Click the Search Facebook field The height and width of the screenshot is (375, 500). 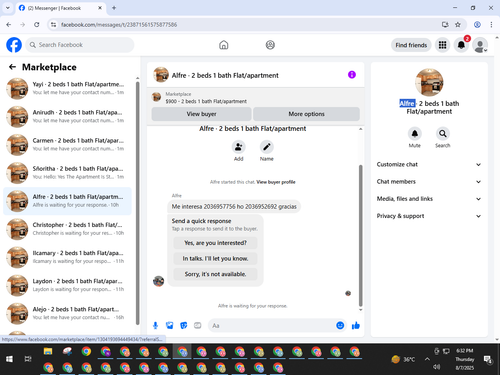80,45
